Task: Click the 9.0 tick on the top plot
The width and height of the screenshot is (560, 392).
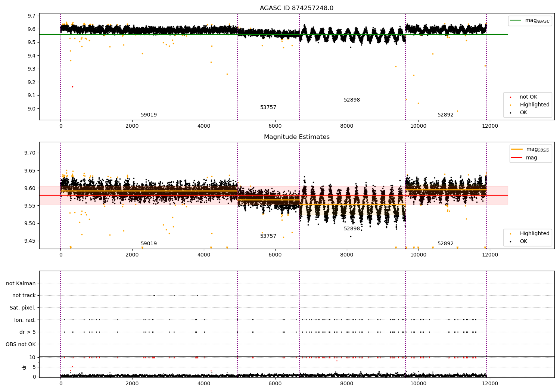Action: click(32, 109)
